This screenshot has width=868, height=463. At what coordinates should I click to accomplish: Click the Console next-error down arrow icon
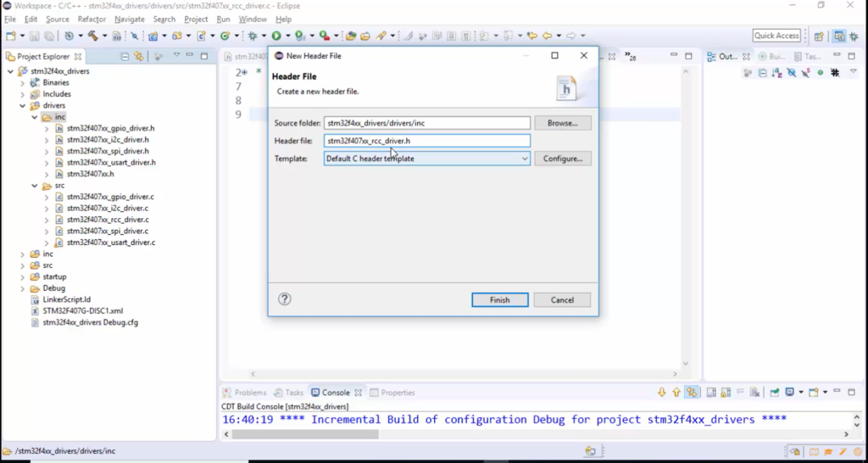[661, 392]
